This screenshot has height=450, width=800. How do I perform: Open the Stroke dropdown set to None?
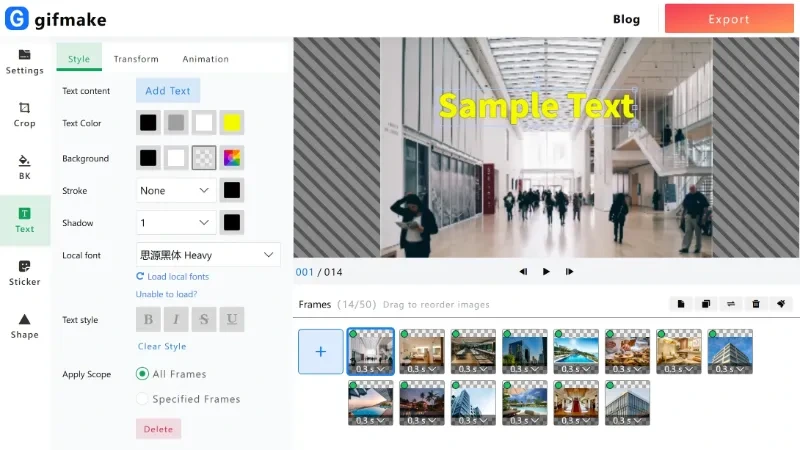coord(176,190)
